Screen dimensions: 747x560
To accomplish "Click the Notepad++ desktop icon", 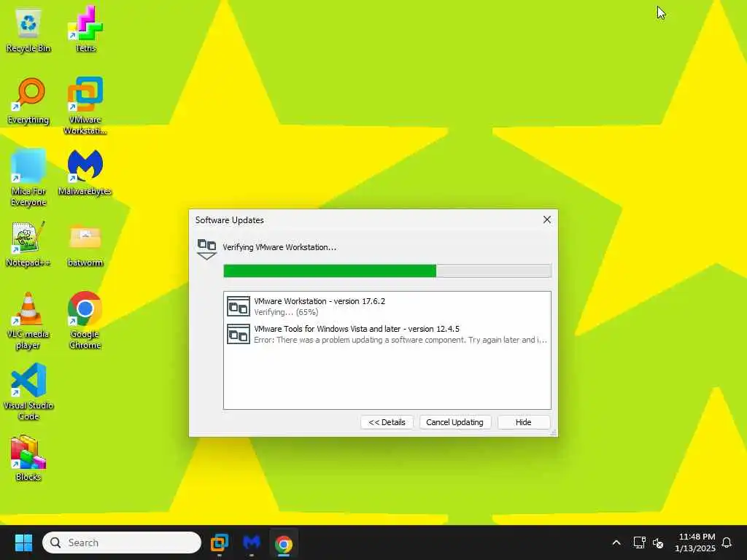I will point(28,244).
